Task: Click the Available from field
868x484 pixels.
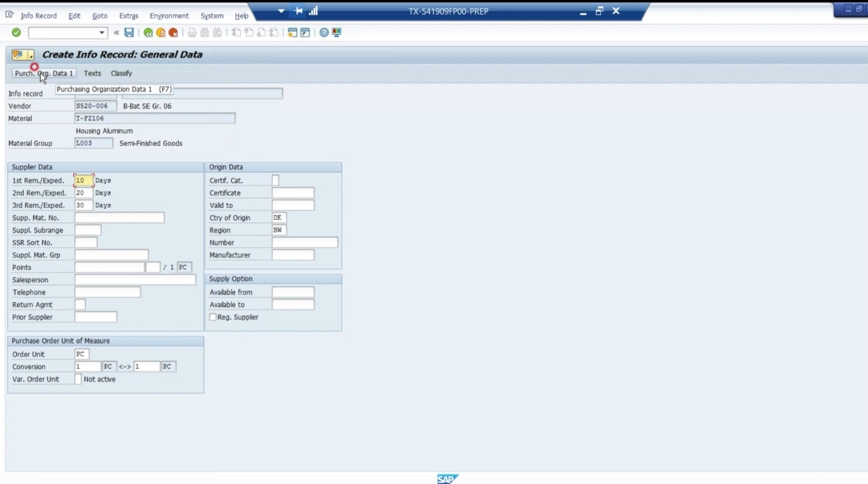Action: coord(293,292)
